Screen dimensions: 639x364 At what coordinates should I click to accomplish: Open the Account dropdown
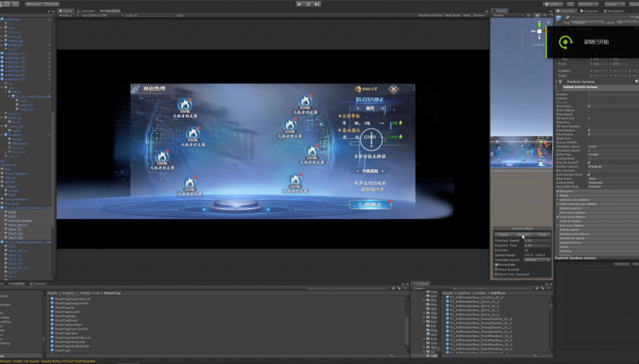tap(588, 4)
